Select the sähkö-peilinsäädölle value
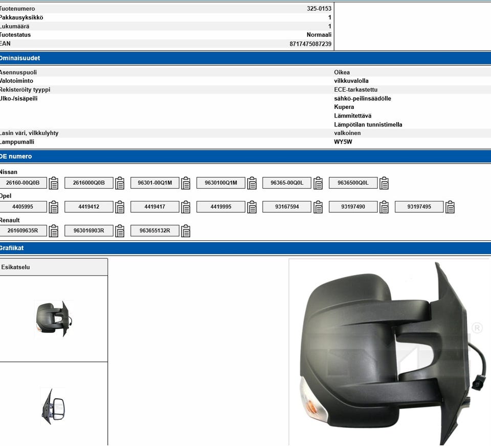 [x=362, y=98]
